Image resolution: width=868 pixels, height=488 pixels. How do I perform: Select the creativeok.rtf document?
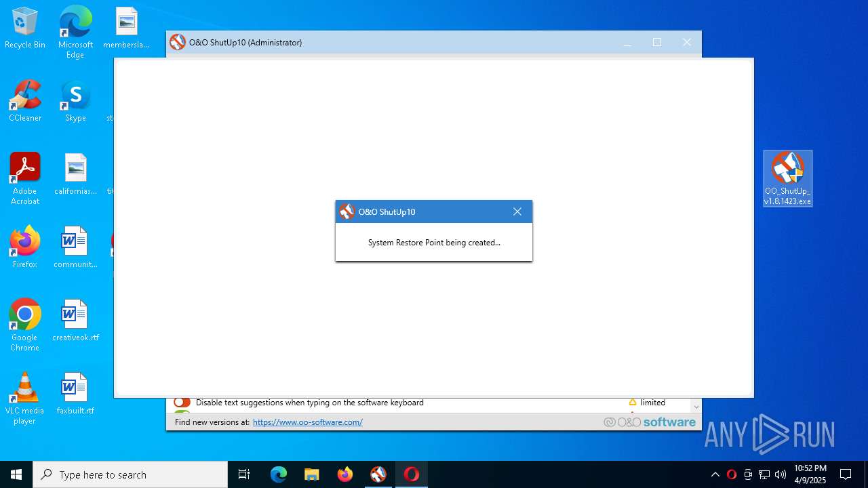(x=75, y=321)
